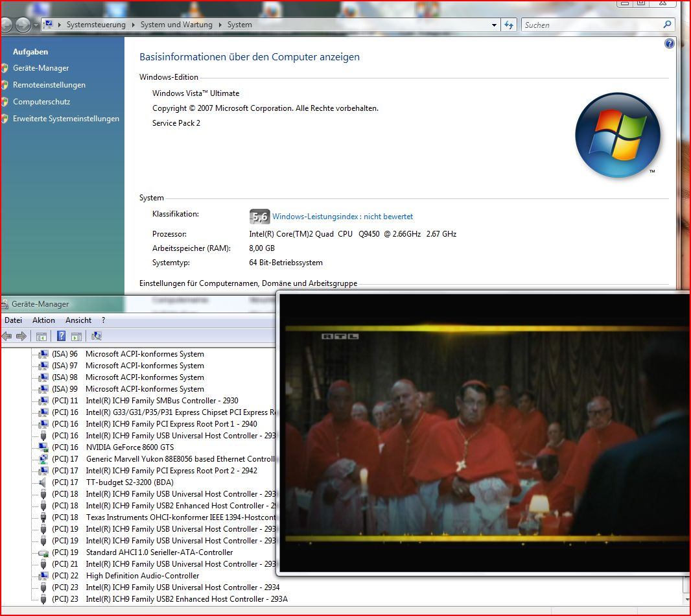Click Geräte-Manager title bar icon
The image size is (691, 616).
click(x=5, y=304)
